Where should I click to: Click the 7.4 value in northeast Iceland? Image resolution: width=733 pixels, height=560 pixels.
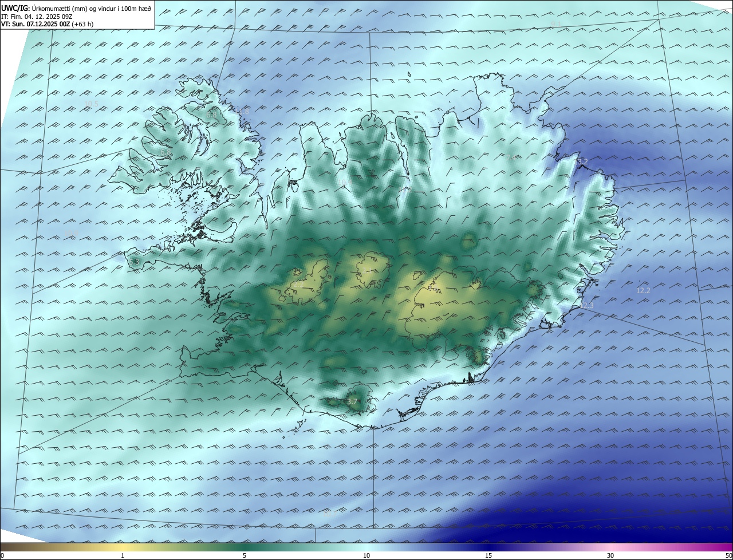pos(510,157)
